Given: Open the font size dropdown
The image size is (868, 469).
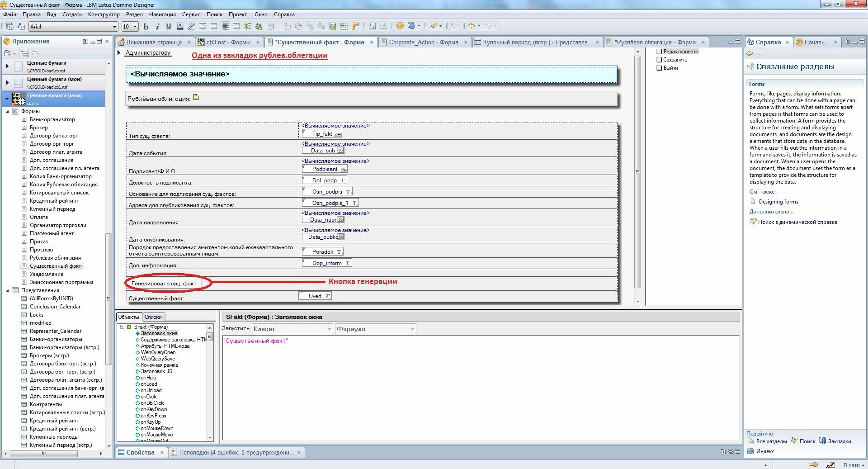Looking at the screenshot, I should pyautogui.click(x=135, y=27).
